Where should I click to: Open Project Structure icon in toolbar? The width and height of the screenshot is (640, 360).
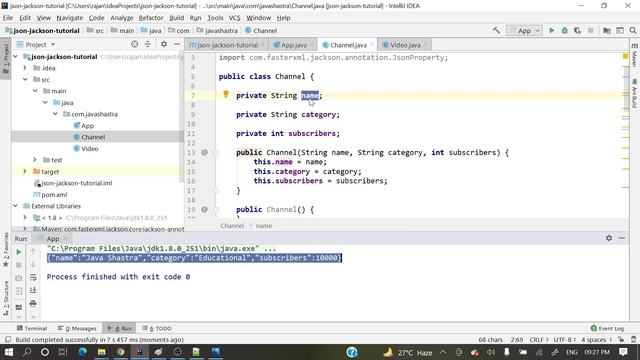coord(607,30)
